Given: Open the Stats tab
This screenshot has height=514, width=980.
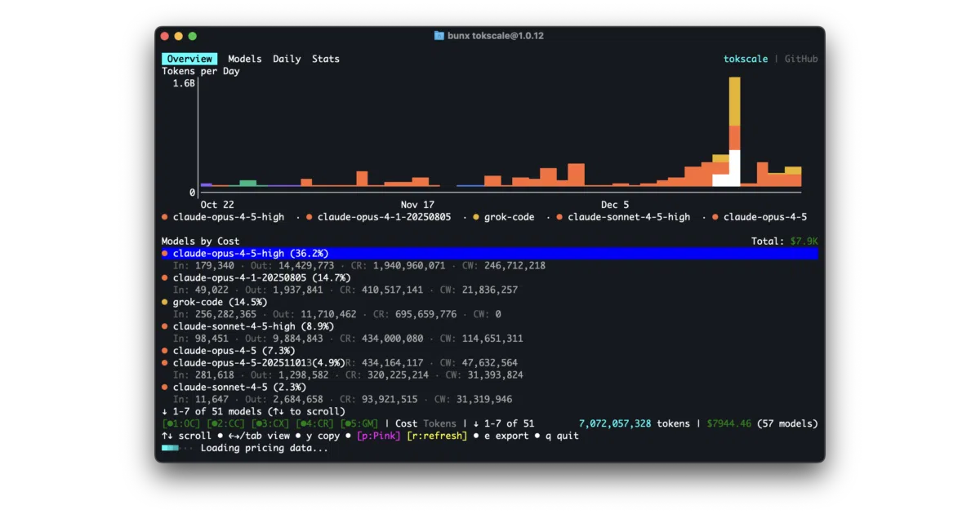Looking at the screenshot, I should [x=326, y=59].
